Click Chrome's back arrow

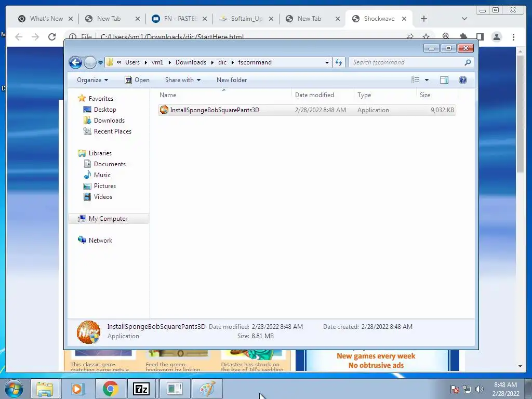tap(19, 37)
